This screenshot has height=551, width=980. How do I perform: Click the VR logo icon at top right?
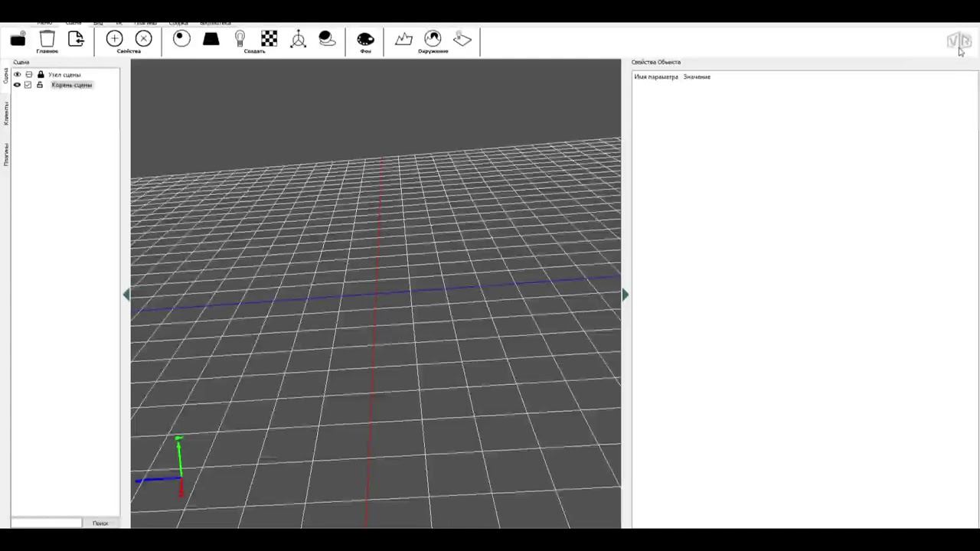point(958,41)
